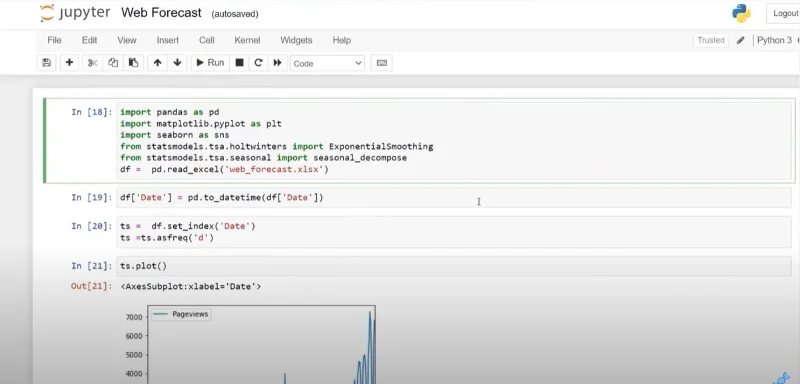Viewport: 800px width, 384px height.
Task: Click the Trusted notebook indicator
Action: click(711, 40)
